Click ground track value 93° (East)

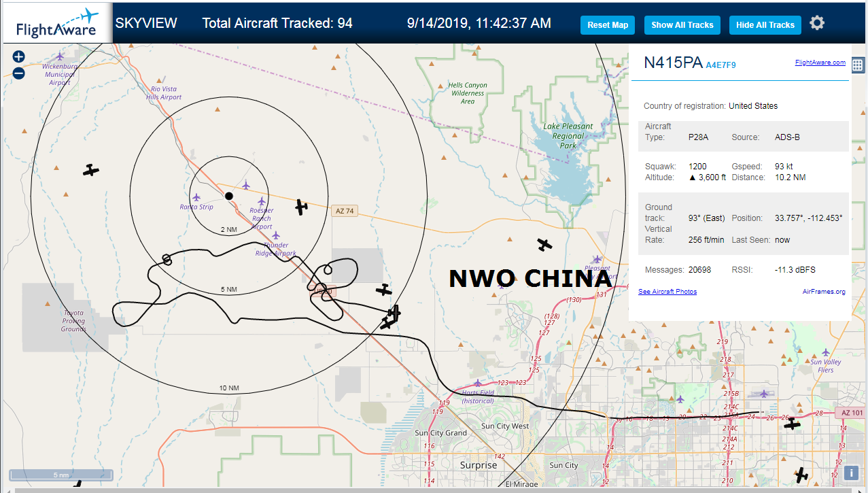coord(707,218)
